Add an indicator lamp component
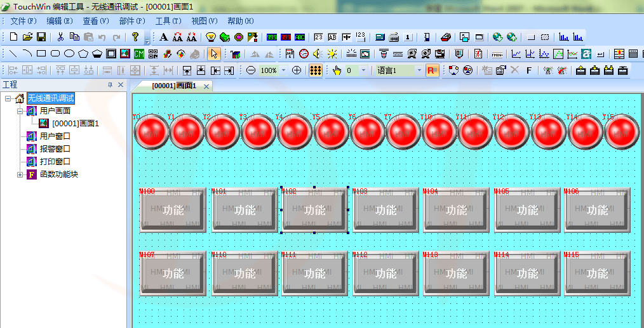 point(211,37)
